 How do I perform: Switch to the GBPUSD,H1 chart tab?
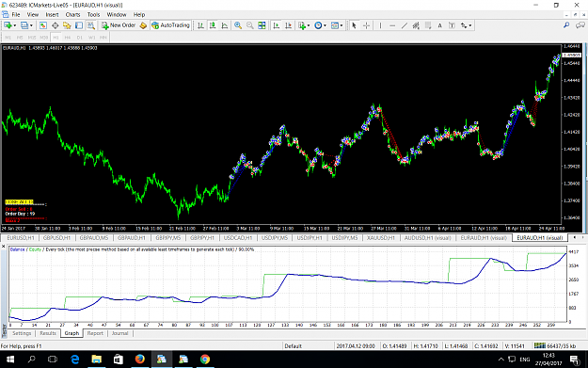tap(56, 238)
